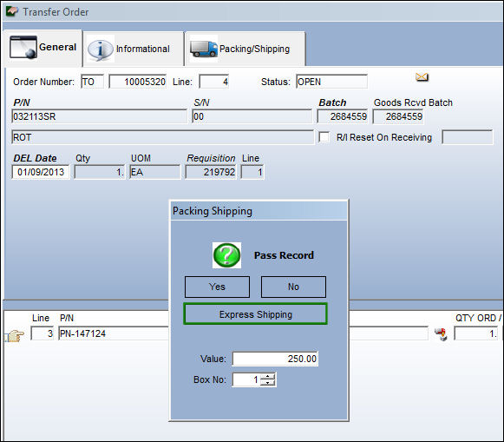
Task: Click the DEL Date field 01/09/2013
Action: point(41,172)
